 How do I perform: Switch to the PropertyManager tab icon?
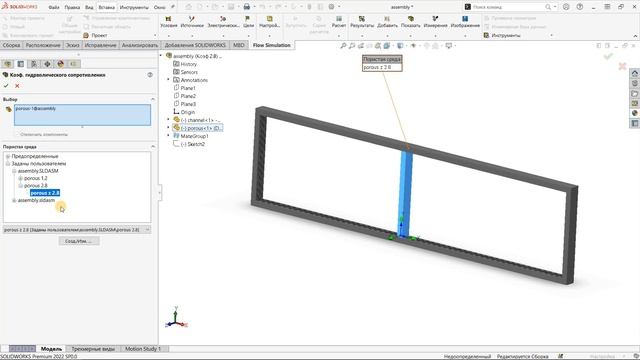point(20,64)
